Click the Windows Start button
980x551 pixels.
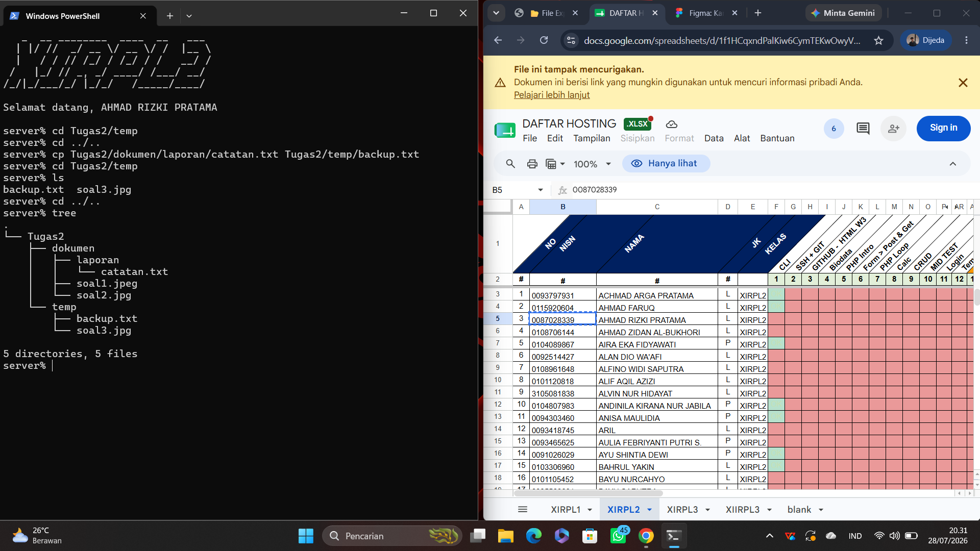306,536
